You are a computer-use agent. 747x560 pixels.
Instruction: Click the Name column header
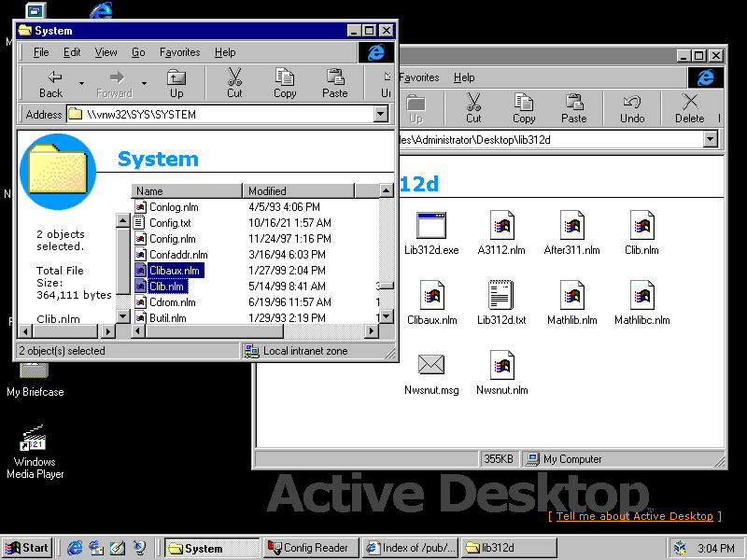[x=187, y=191]
